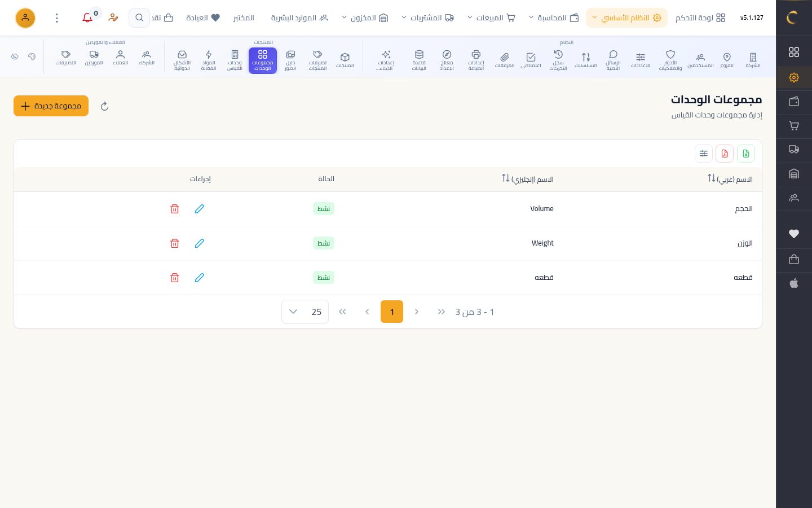The image size is (812, 508).
Task: Open التسلسلات (Sequences) page
Action: pyautogui.click(x=586, y=60)
